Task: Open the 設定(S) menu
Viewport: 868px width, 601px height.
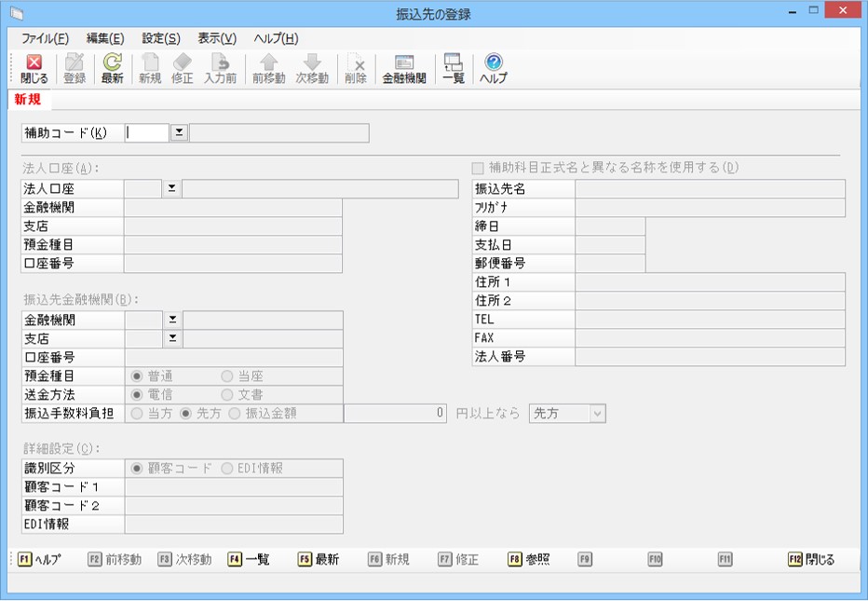Action: [161, 38]
